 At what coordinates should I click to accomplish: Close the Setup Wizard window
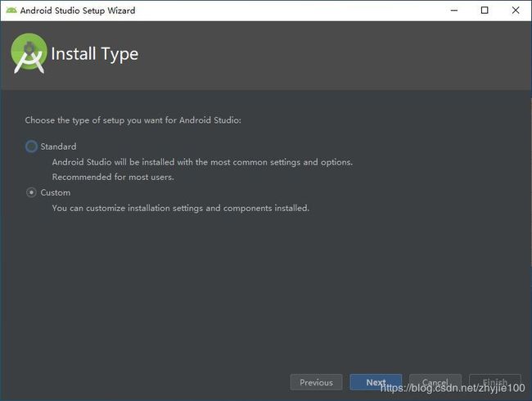516,11
